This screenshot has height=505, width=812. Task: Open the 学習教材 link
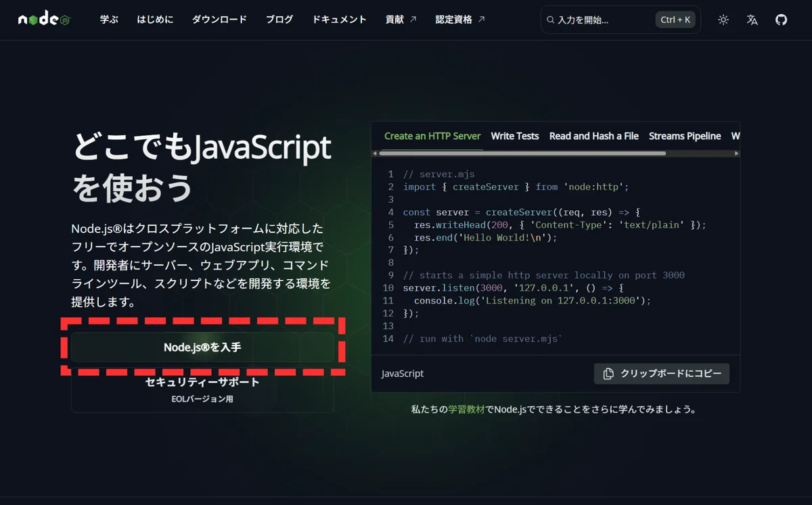(466, 409)
